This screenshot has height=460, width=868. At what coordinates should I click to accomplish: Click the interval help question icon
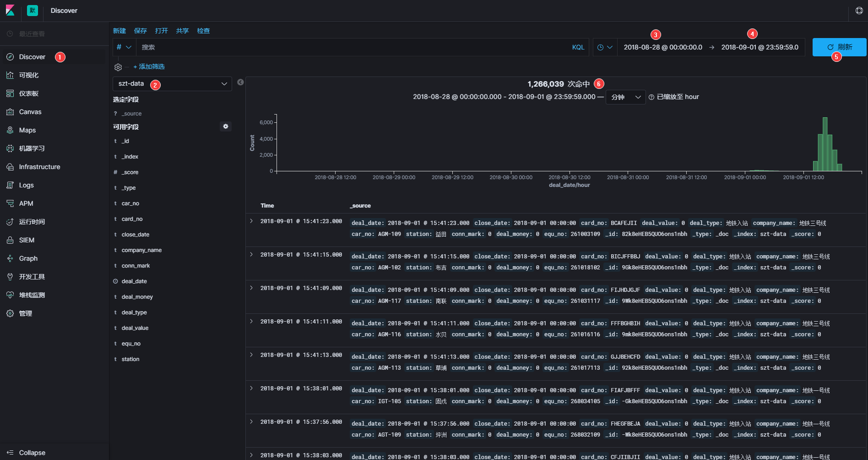651,97
